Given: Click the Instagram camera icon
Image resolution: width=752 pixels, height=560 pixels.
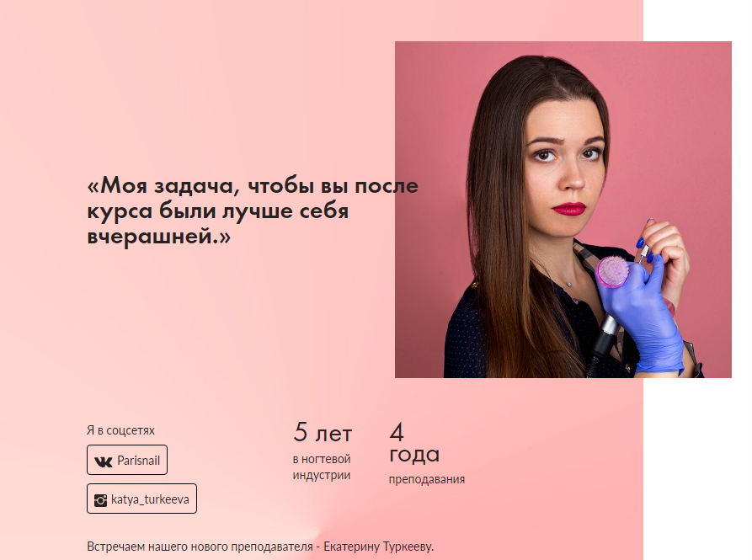Looking at the screenshot, I should pos(100,500).
